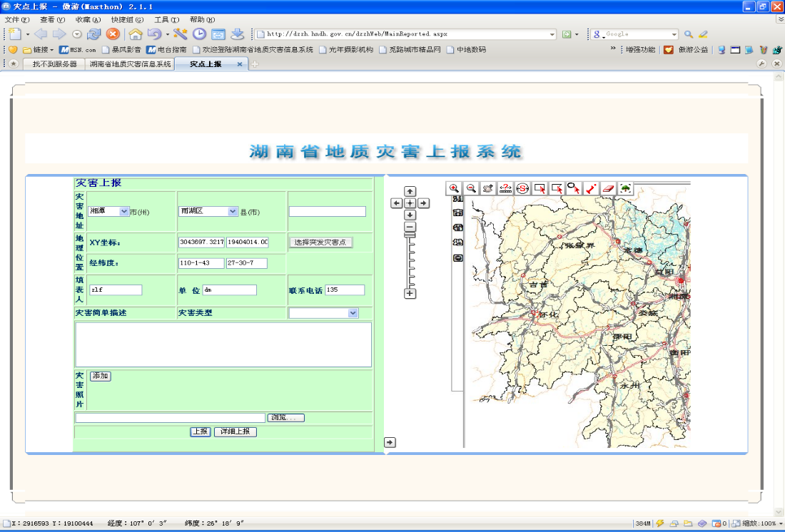The image size is (785, 532).
Task: Switch to the 湖南省地质灾害信息系统 tab
Action: click(x=131, y=64)
